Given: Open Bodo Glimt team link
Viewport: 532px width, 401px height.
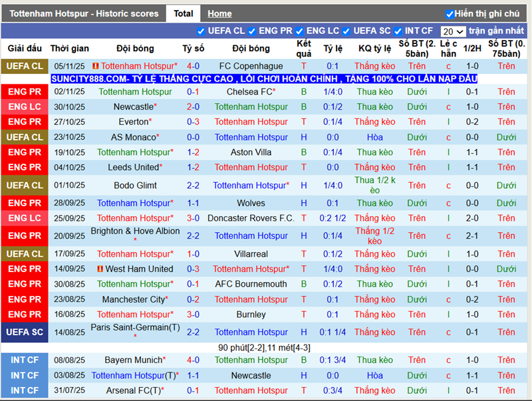Looking at the screenshot, I should point(135,186).
